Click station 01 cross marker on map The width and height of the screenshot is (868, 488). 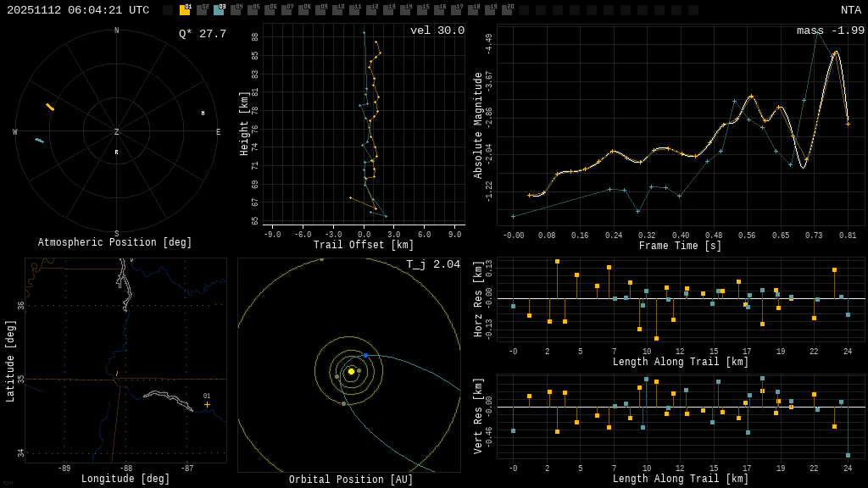click(207, 404)
